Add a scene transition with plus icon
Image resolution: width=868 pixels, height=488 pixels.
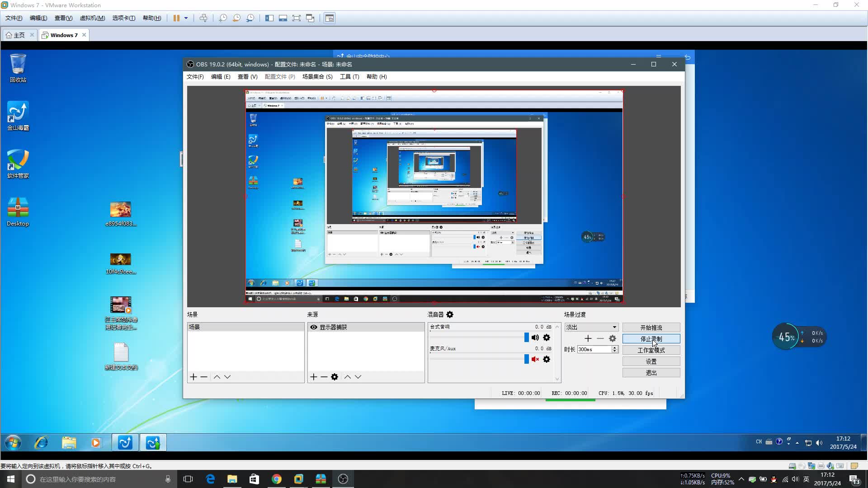pyautogui.click(x=588, y=338)
